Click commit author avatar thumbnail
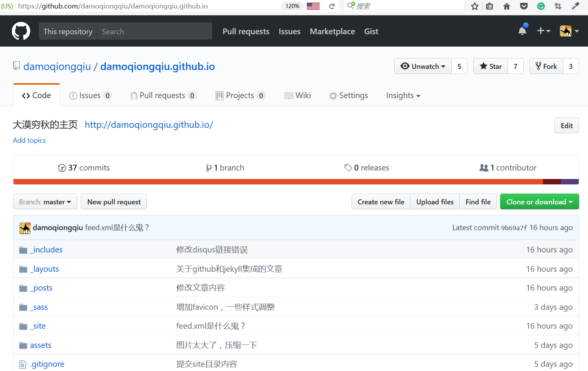The height and width of the screenshot is (371, 588). (25, 228)
